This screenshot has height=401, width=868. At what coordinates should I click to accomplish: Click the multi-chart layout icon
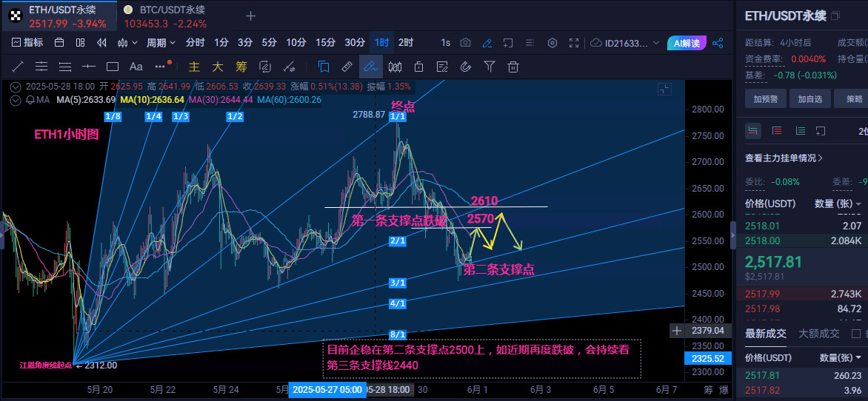[x=80, y=43]
